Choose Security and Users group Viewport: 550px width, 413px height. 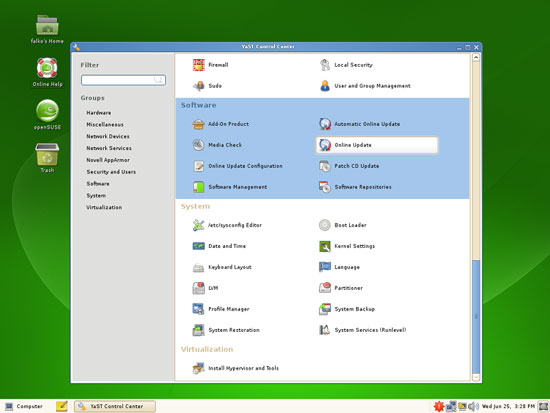coord(111,172)
